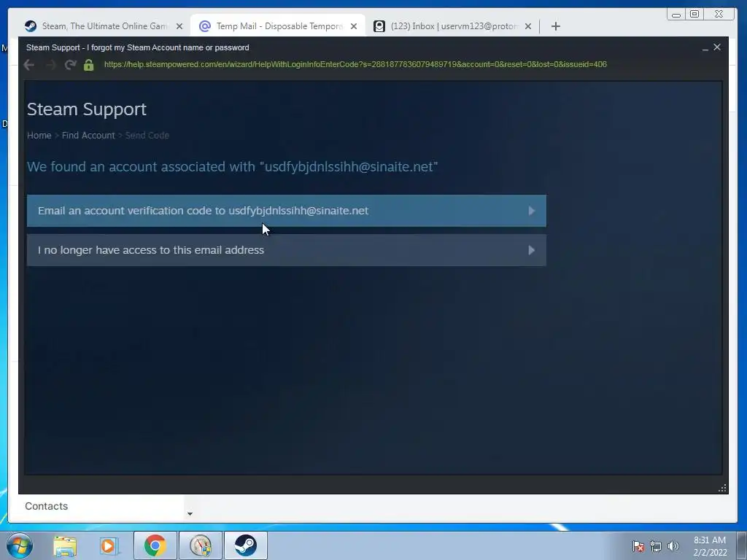
Task: Switch to Steam Ultimate Online Game tab
Action: [x=104, y=26]
